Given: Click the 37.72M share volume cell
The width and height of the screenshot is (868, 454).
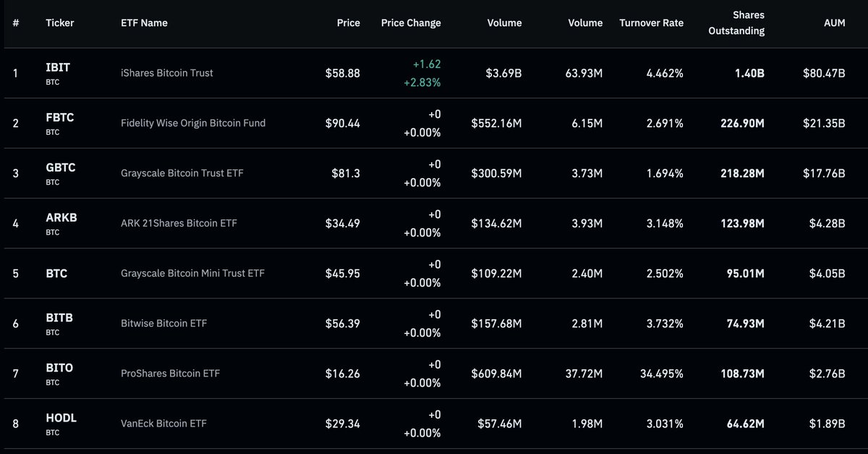Looking at the screenshot, I should tap(585, 374).
